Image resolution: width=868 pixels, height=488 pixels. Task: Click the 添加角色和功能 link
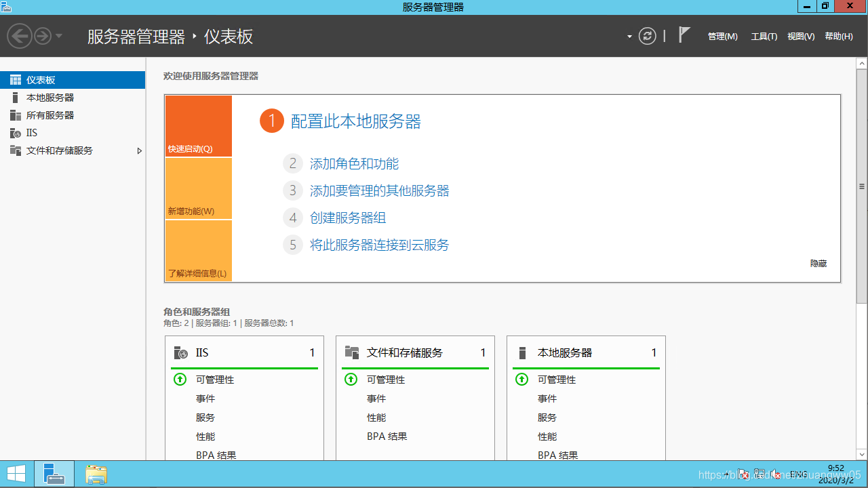tap(354, 163)
